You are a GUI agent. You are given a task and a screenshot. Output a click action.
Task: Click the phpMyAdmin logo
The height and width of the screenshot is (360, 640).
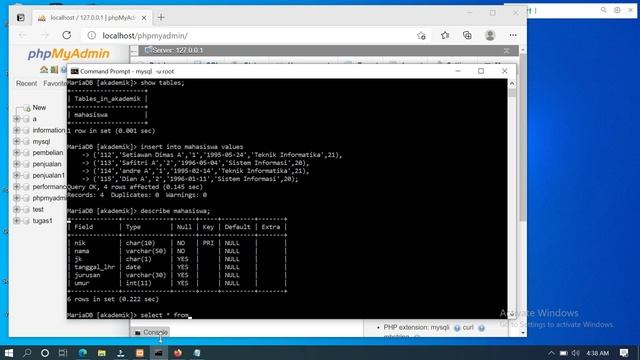pyautogui.click(x=68, y=54)
